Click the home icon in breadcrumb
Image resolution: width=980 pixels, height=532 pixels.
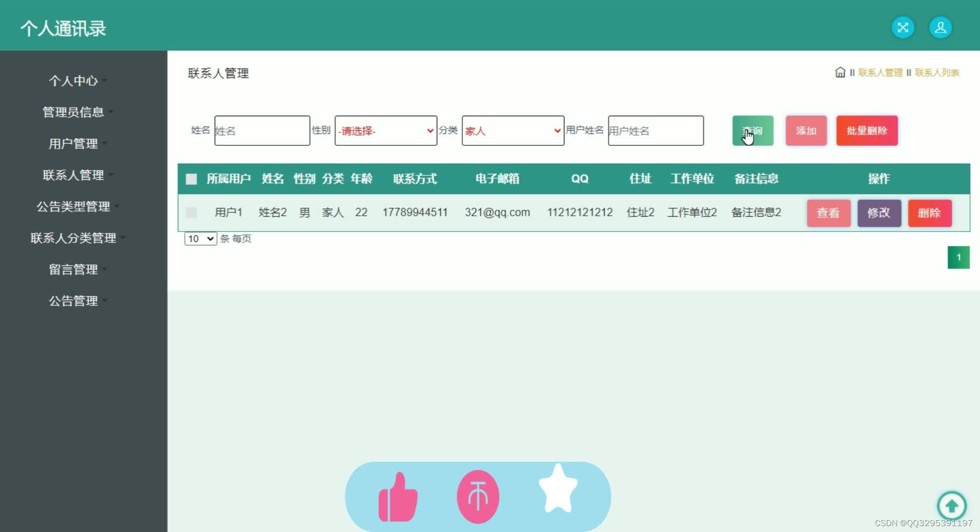[840, 72]
